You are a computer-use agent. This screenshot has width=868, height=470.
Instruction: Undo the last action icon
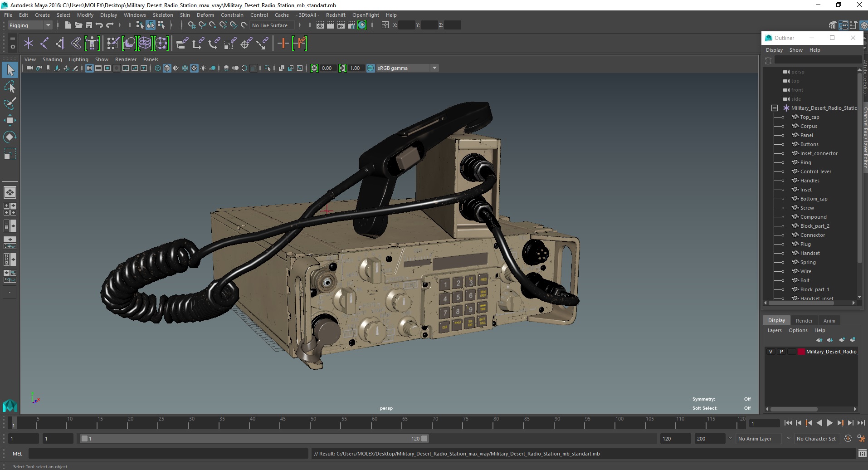99,25
